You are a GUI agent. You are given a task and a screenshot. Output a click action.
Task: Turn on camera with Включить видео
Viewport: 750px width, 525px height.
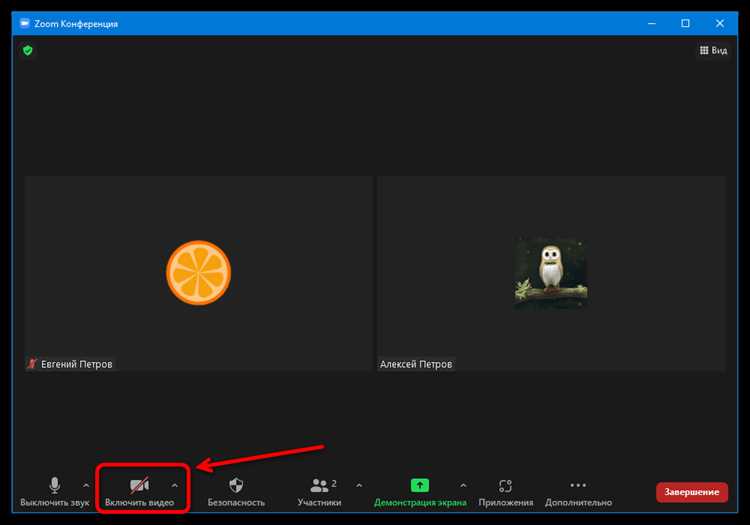pos(139,492)
